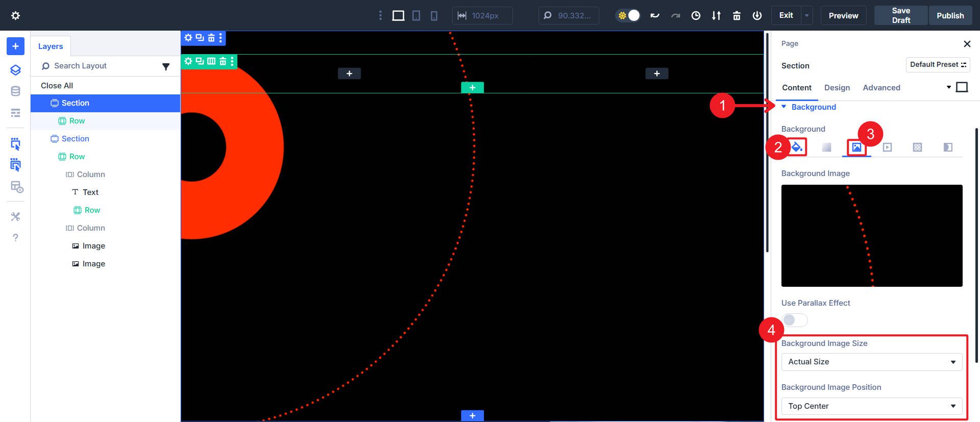This screenshot has height=422, width=980.
Task: Click the Preview button
Action: pyautogui.click(x=843, y=16)
